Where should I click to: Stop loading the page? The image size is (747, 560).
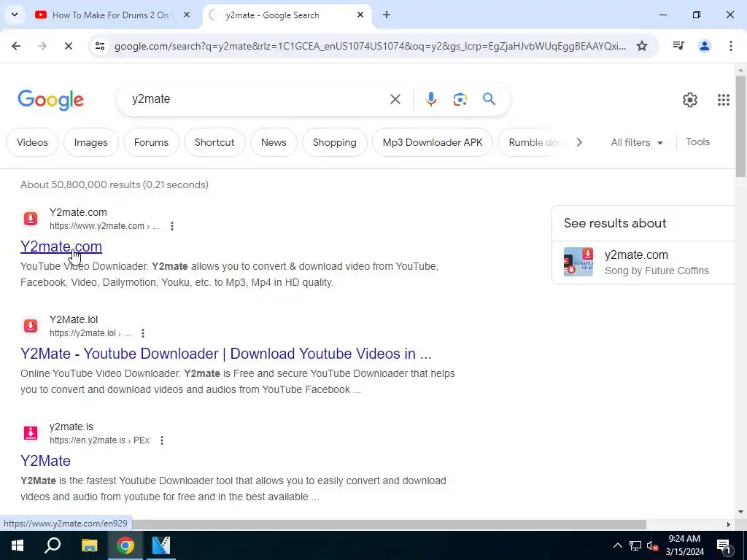click(68, 46)
